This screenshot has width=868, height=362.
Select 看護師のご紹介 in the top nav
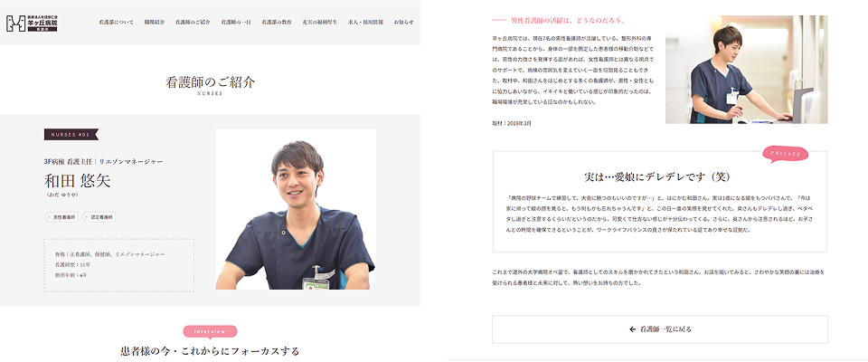(193, 21)
